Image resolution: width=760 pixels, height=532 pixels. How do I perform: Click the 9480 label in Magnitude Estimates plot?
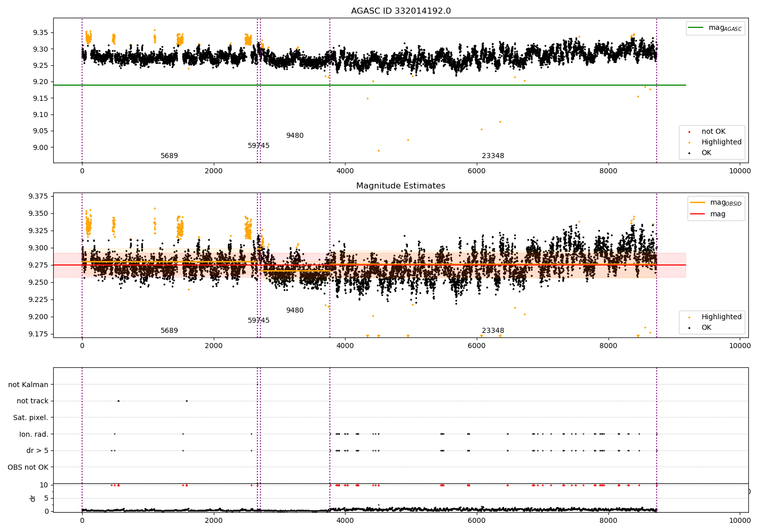(295, 311)
